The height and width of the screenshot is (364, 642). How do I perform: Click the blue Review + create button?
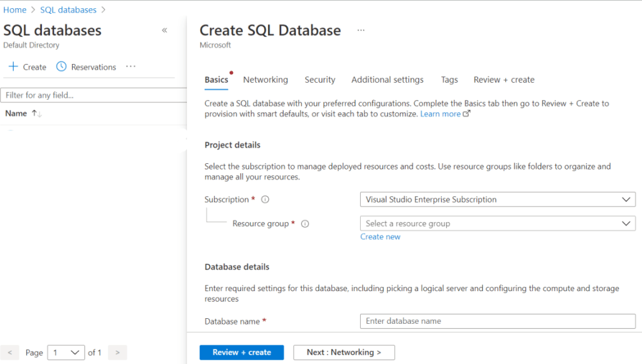(x=242, y=353)
